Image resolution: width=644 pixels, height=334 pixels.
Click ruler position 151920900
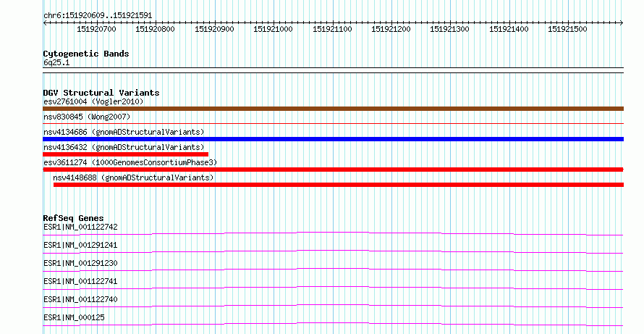tap(214, 29)
